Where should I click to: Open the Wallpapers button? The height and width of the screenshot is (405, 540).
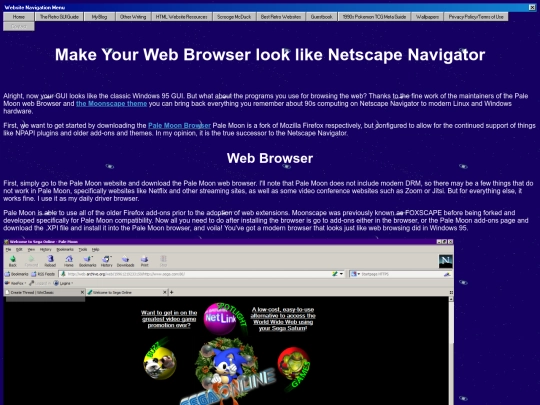tap(427, 17)
